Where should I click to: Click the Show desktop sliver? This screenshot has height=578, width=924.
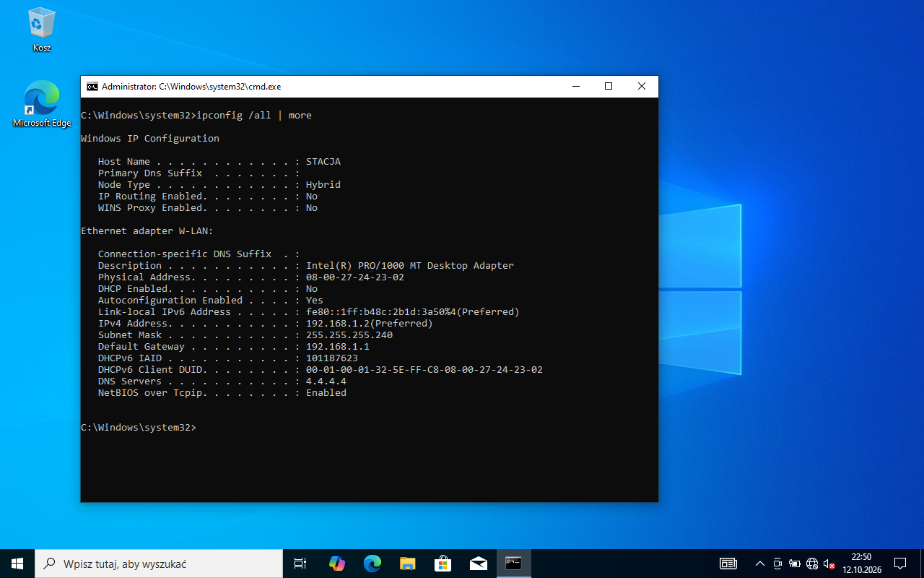pos(922,564)
